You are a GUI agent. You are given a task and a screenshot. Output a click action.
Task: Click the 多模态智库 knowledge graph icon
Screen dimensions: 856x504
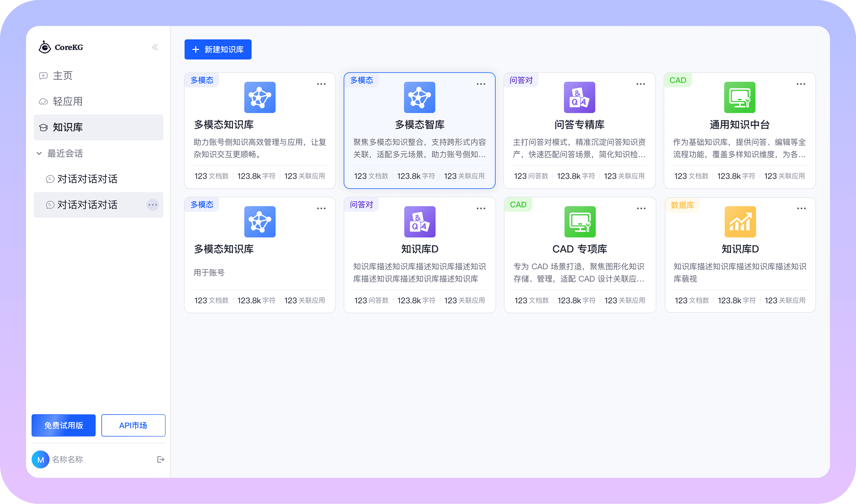pyautogui.click(x=419, y=97)
